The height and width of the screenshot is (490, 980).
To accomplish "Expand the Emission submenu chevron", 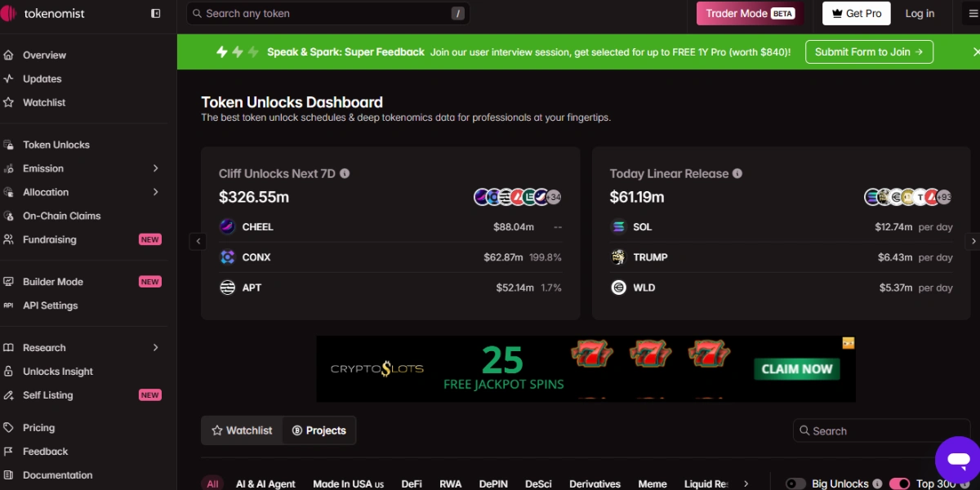I will (156, 168).
